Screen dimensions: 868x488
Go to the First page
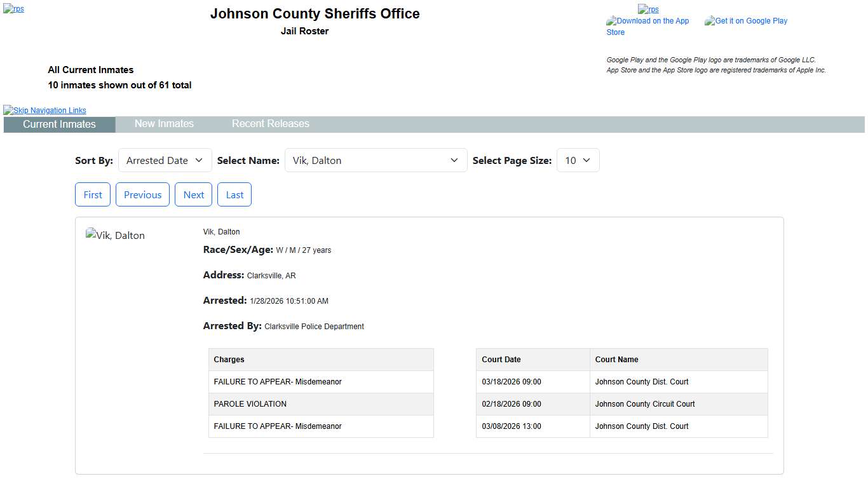click(x=93, y=195)
